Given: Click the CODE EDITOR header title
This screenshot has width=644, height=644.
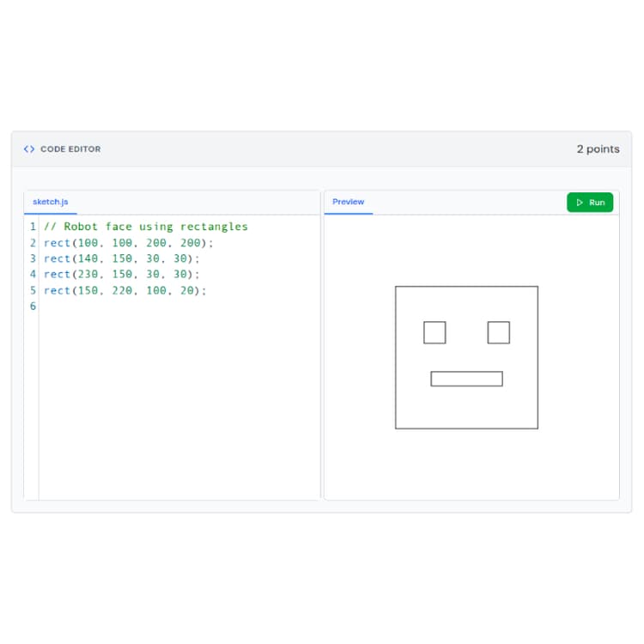Looking at the screenshot, I should pos(70,149).
